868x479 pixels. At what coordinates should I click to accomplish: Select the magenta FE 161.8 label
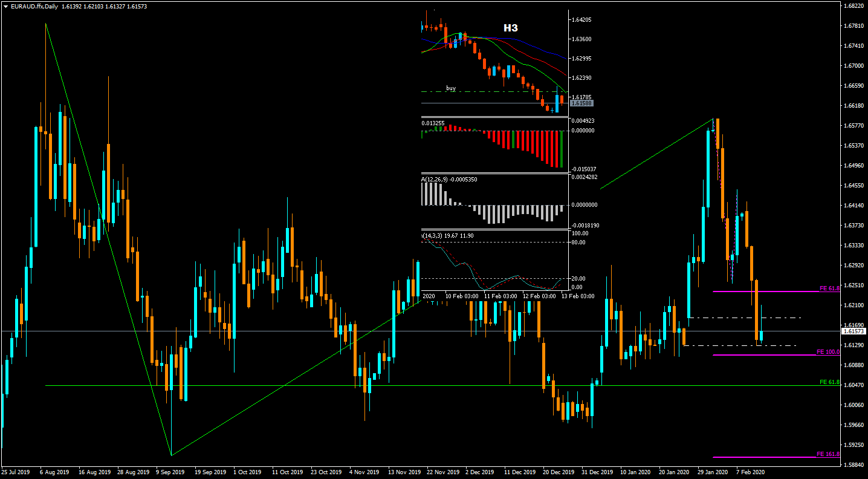point(828,454)
